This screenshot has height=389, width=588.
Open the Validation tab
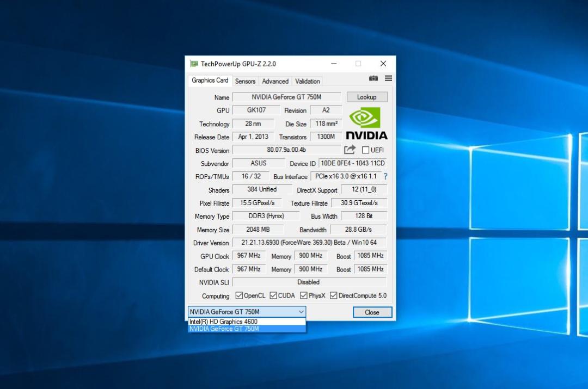(308, 81)
